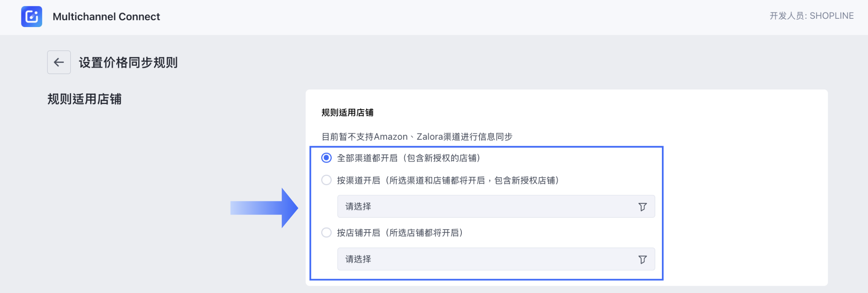Select the 按店铺开启 radio option
Image resolution: width=868 pixels, height=293 pixels.
coord(326,233)
